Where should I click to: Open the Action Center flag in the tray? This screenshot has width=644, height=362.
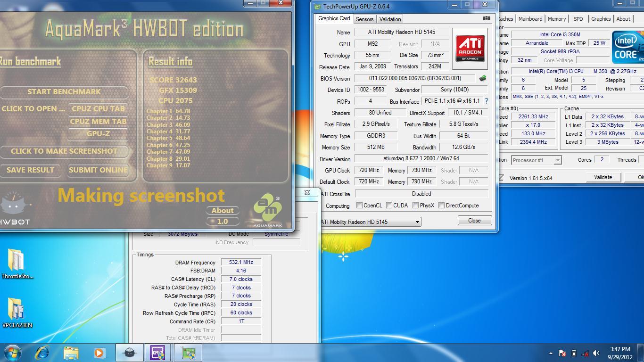tap(562, 353)
